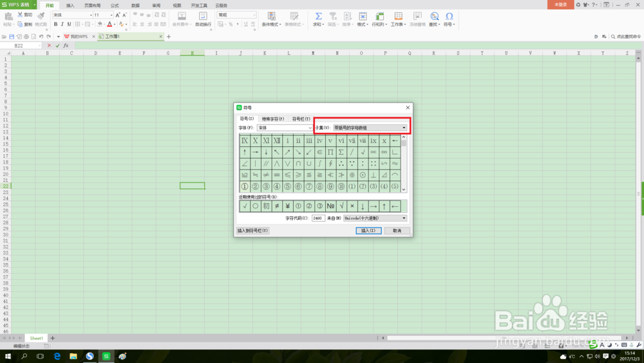Select the circled number ① in symbol grid
Image resolution: width=644 pixels, height=363 pixels.
click(245, 186)
